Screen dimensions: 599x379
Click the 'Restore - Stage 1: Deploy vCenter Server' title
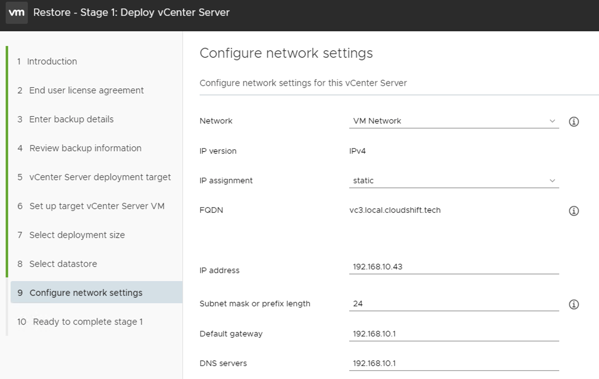[x=131, y=13]
